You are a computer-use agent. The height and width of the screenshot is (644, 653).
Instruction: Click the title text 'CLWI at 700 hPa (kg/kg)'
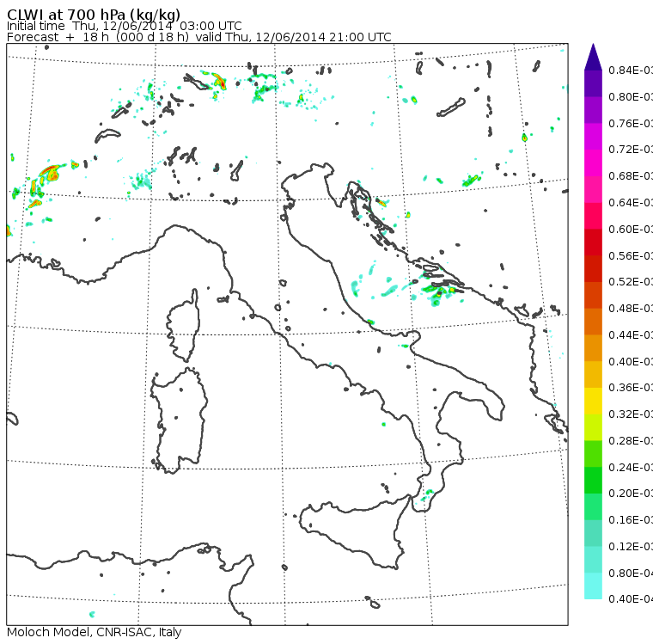pos(94,15)
